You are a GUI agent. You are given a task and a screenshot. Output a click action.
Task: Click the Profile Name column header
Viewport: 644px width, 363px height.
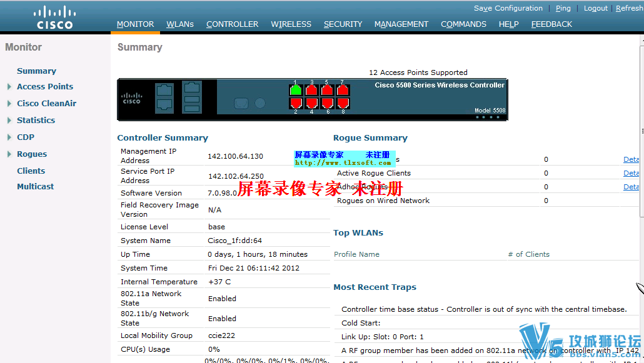point(356,254)
